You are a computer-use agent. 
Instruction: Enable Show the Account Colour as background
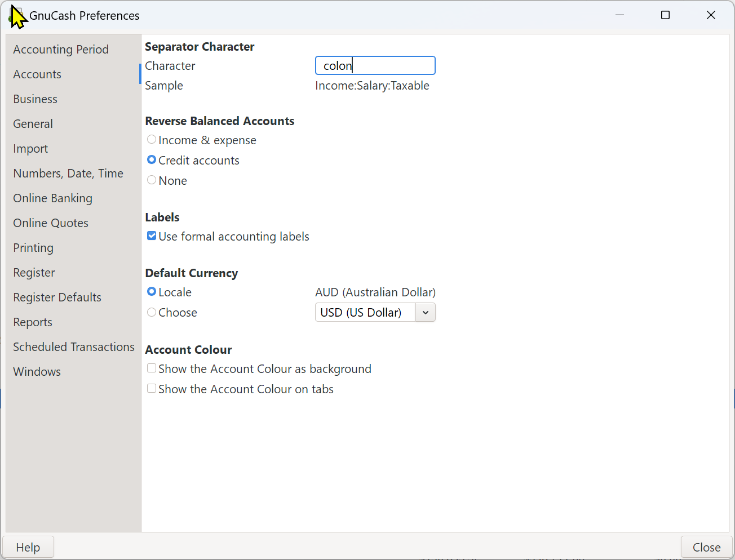click(x=152, y=368)
